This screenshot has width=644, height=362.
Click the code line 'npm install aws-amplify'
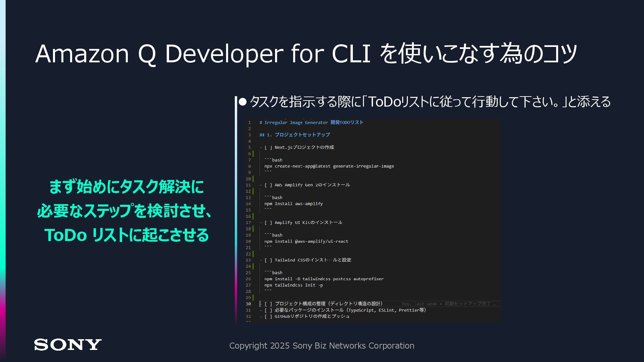(293, 204)
